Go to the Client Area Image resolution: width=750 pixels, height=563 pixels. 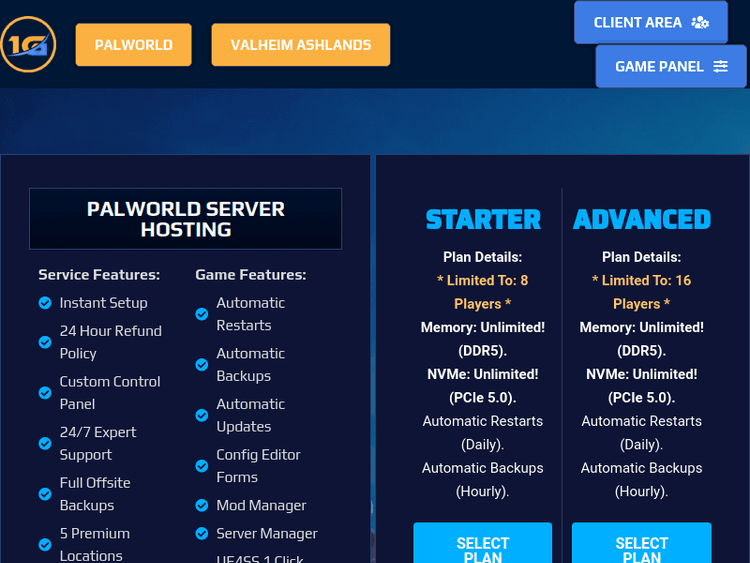[x=651, y=22]
